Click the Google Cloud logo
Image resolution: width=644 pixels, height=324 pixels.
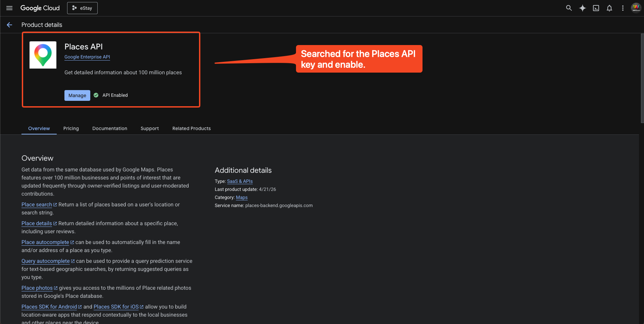tap(40, 8)
